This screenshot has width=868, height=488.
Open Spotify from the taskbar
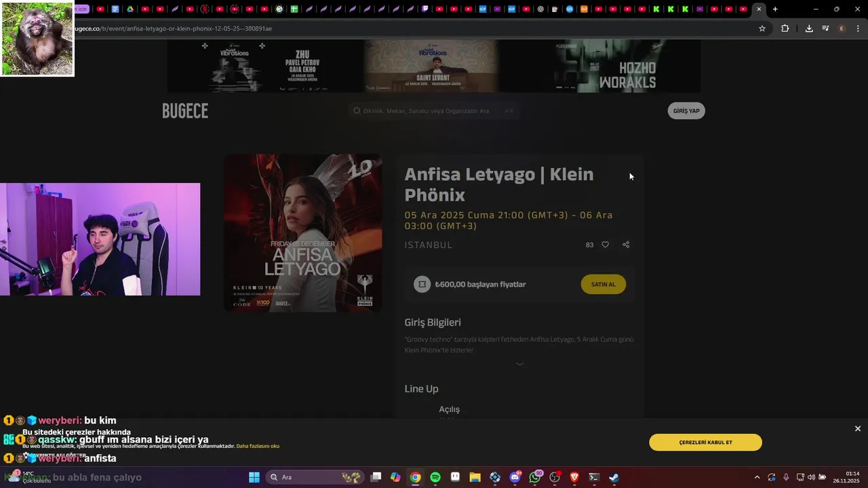pyautogui.click(x=435, y=477)
